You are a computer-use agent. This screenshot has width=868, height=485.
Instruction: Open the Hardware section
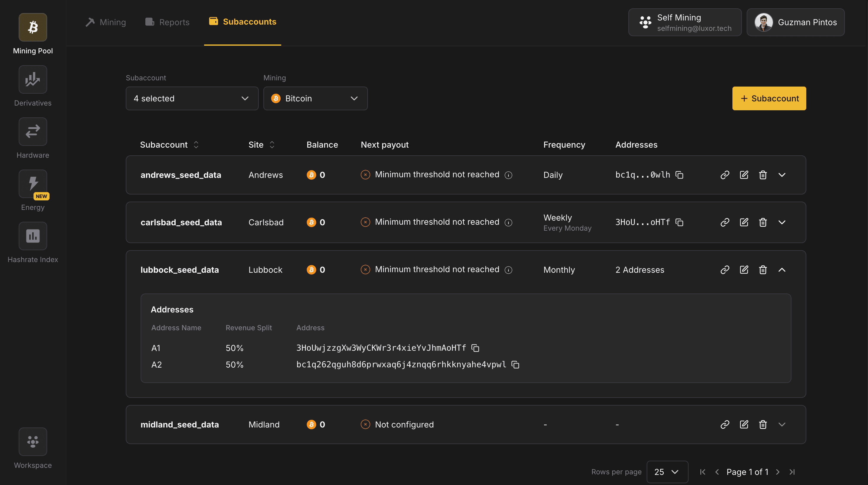[32, 131]
